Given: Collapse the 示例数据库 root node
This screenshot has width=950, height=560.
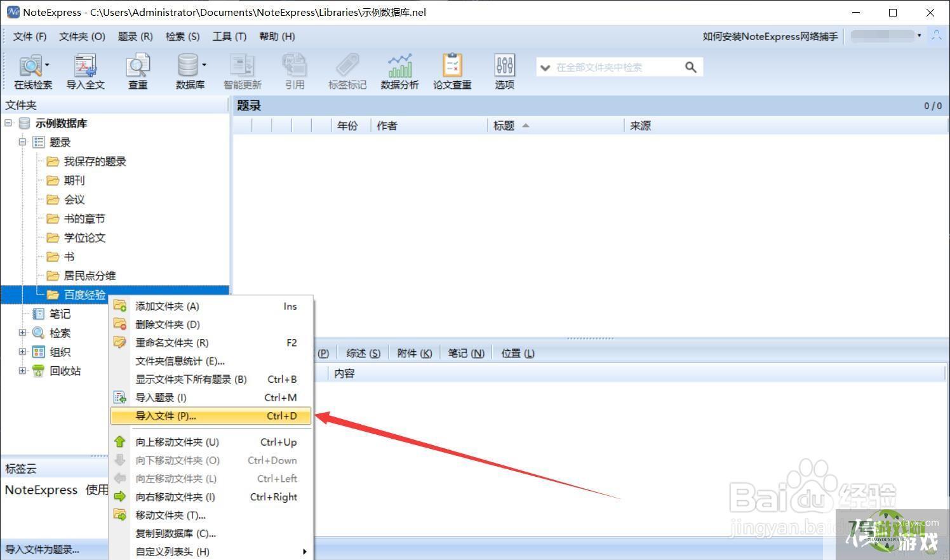Looking at the screenshot, I should click(8, 123).
